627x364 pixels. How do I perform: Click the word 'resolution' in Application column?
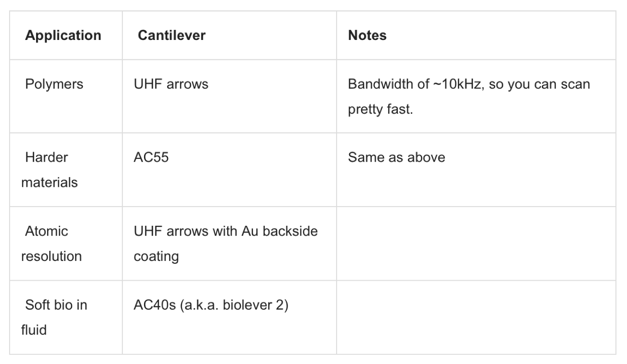click(52, 257)
